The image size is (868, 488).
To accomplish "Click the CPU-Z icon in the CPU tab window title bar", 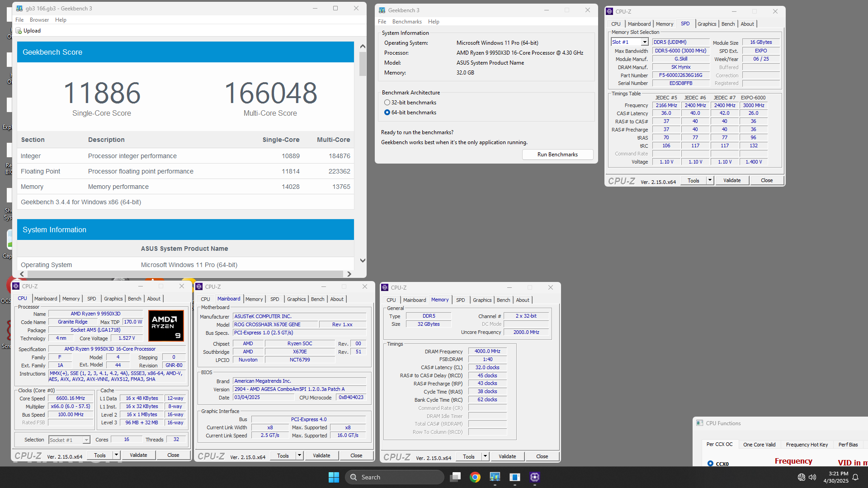I will (x=16, y=286).
